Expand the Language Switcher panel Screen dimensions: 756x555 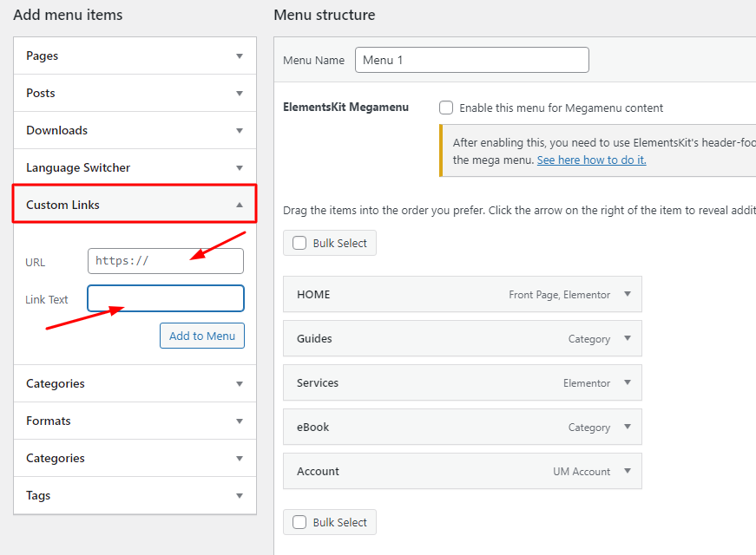(x=240, y=168)
